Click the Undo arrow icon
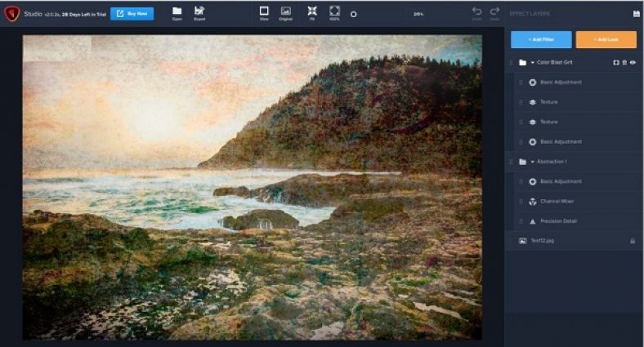Screen dimensions: 644x347 pyautogui.click(x=476, y=11)
